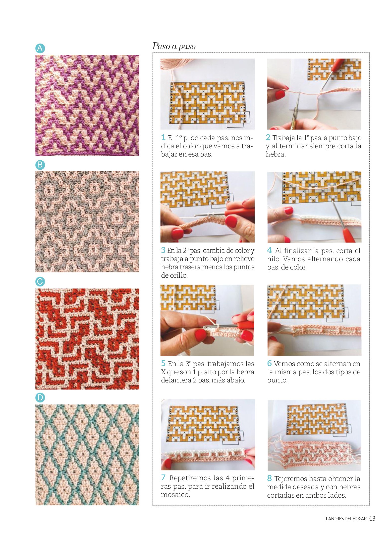Select the gray and pink diamond swatch B
Image resolution: width=392 pixels, height=533 pixels.
click(x=87, y=221)
